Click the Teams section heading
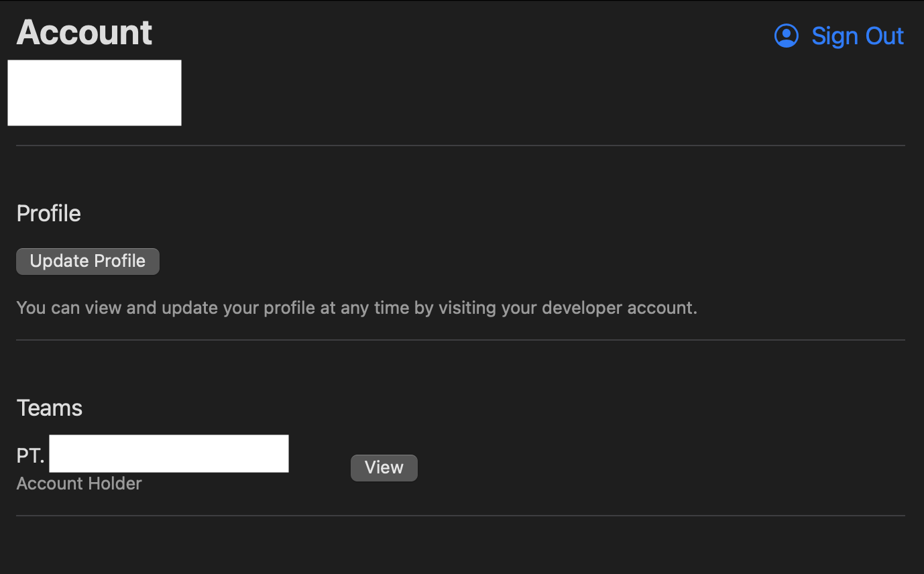Image resolution: width=924 pixels, height=574 pixels. [49, 408]
